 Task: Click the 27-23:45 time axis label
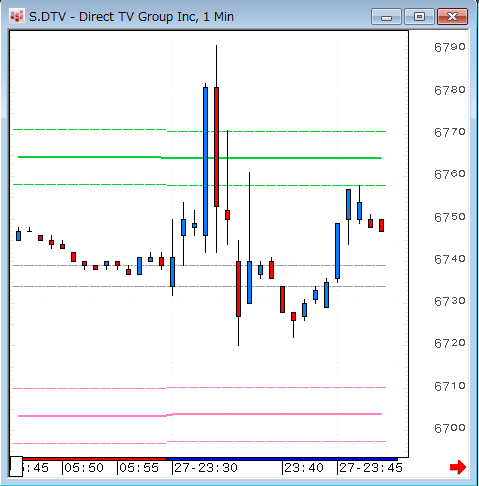371,468
